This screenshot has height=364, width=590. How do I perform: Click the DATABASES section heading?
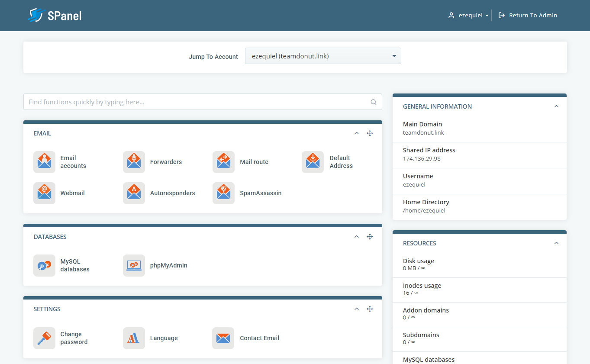(x=50, y=237)
